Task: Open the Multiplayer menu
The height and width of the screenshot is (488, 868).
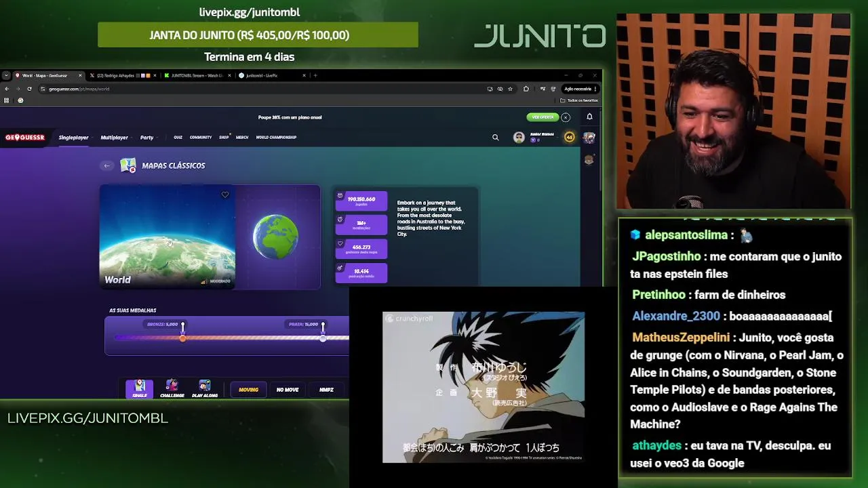Action: 114,138
